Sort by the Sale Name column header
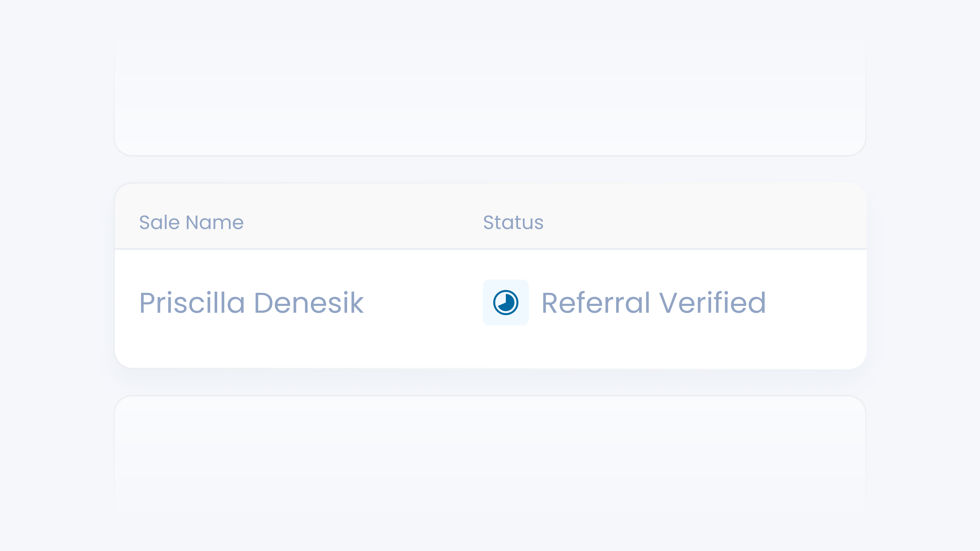Image resolution: width=980 pixels, height=551 pixels. point(191,222)
